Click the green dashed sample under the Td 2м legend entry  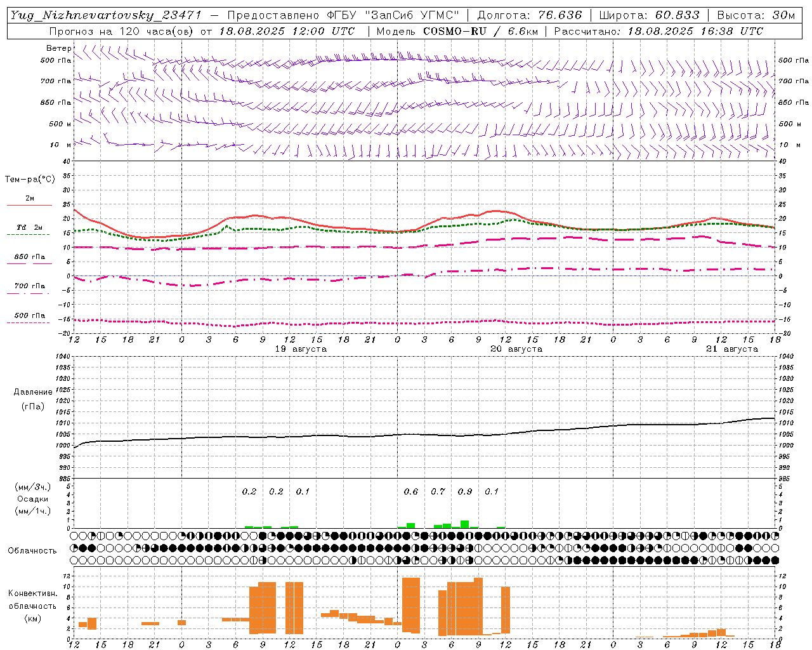29,234
